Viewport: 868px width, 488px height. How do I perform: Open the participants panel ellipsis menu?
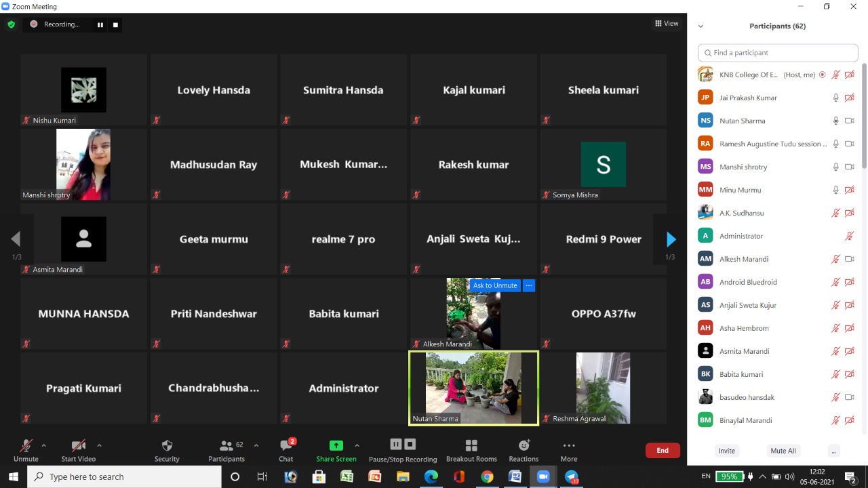[834, 451]
